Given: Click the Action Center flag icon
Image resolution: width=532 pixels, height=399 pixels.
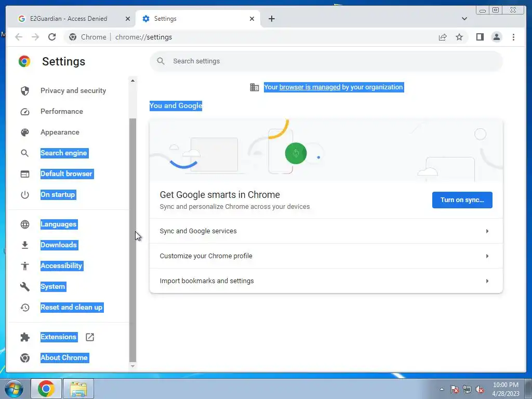Looking at the screenshot, I should point(454,390).
